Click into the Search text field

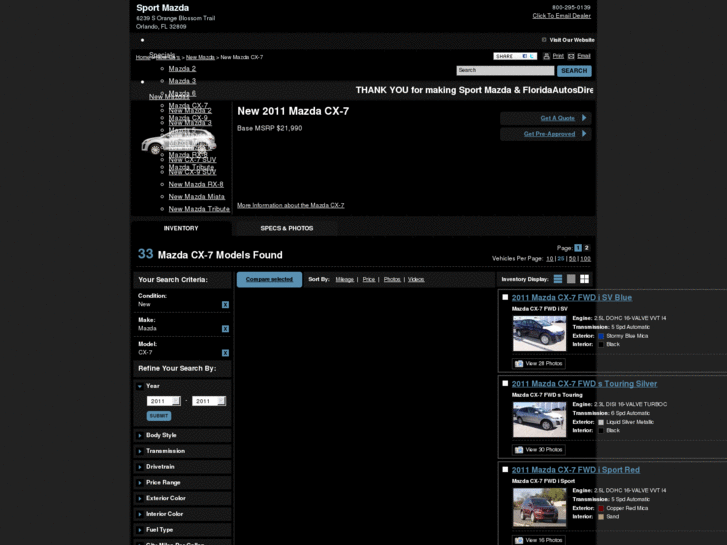505,71
